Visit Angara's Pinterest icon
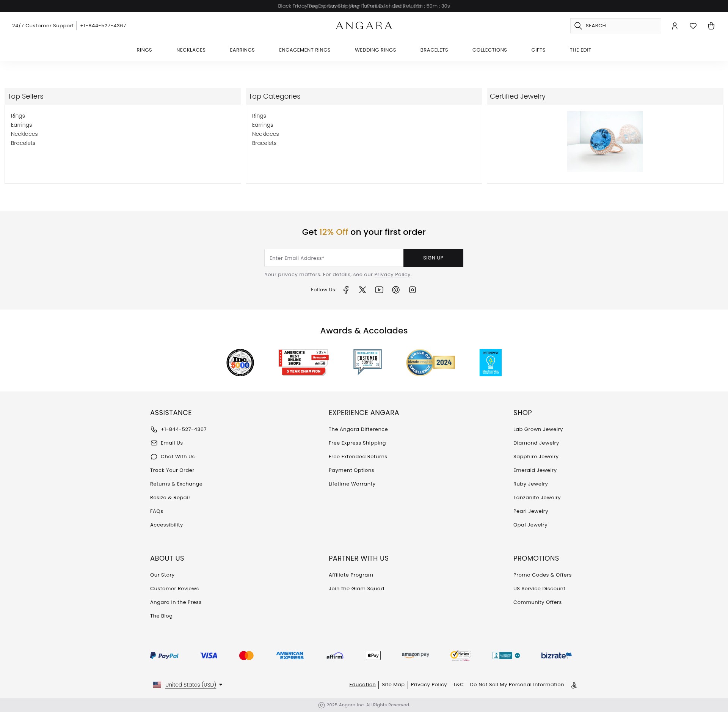 click(x=396, y=290)
